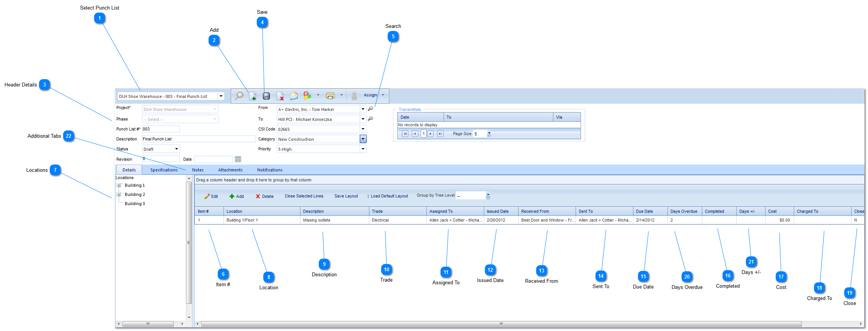Click the grid horizontal scrollbar

pos(501,324)
